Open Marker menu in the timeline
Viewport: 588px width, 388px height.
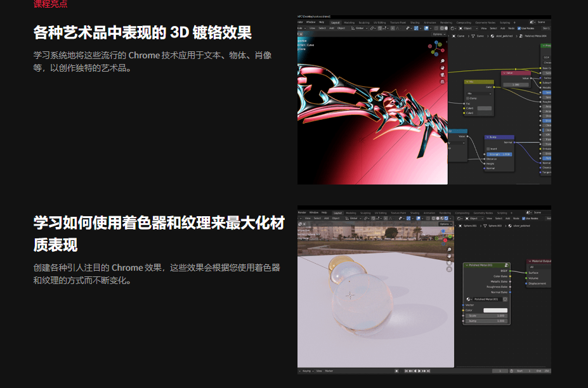(329, 371)
